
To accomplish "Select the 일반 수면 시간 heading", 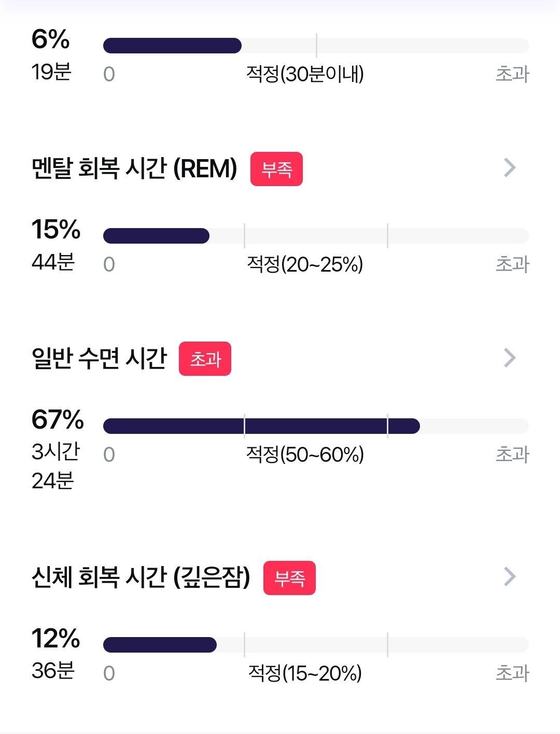I will click(x=99, y=358).
